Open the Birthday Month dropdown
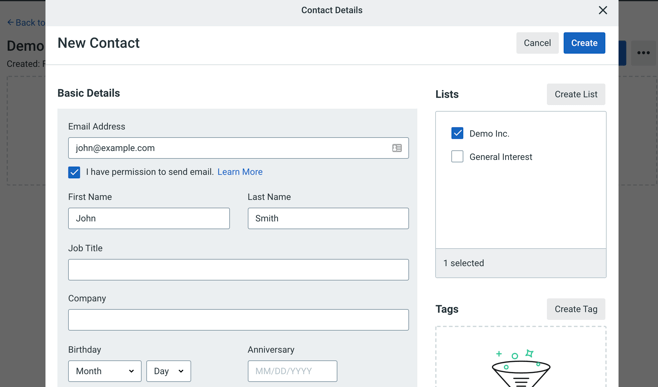Viewport: 658px width, 387px height. click(x=104, y=371)
